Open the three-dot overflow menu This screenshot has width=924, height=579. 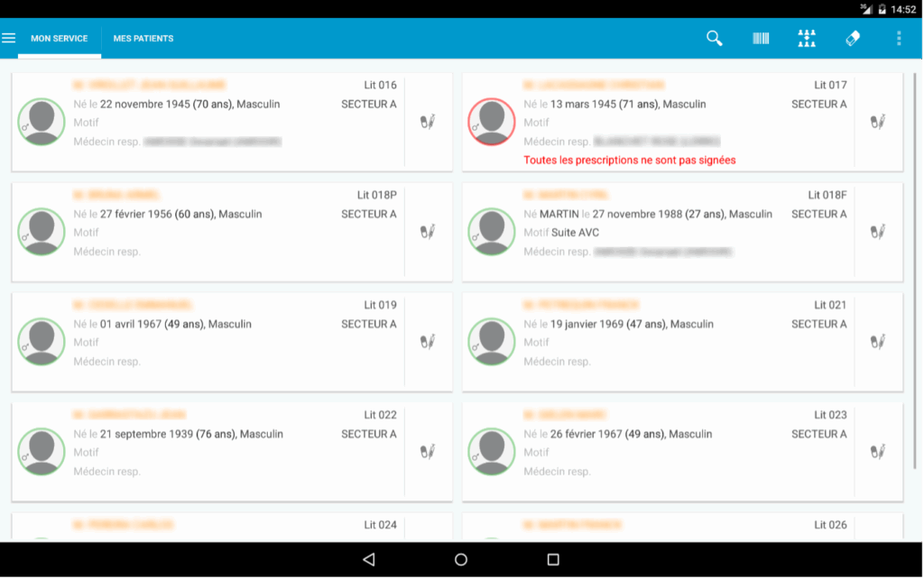(899, 38)
